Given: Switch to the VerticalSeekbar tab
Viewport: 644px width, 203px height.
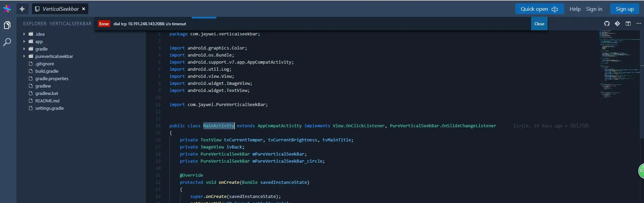Looking at the screenshot, I should point(60,9).
